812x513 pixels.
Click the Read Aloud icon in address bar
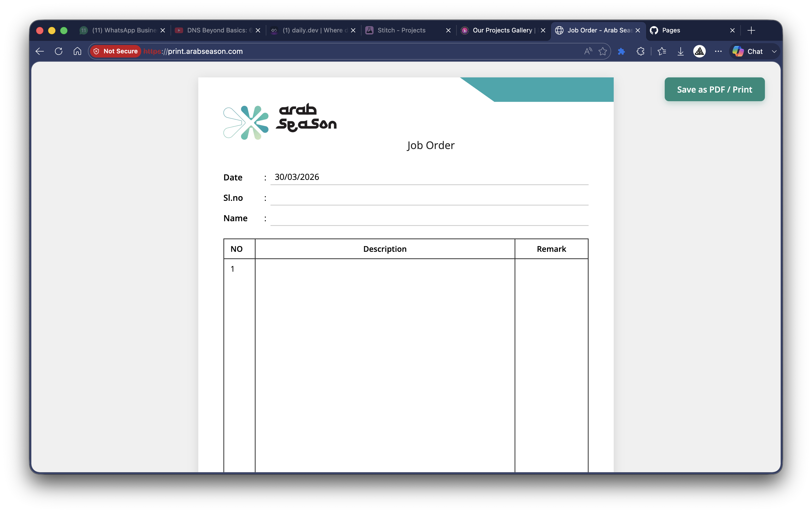click(588, 51)
